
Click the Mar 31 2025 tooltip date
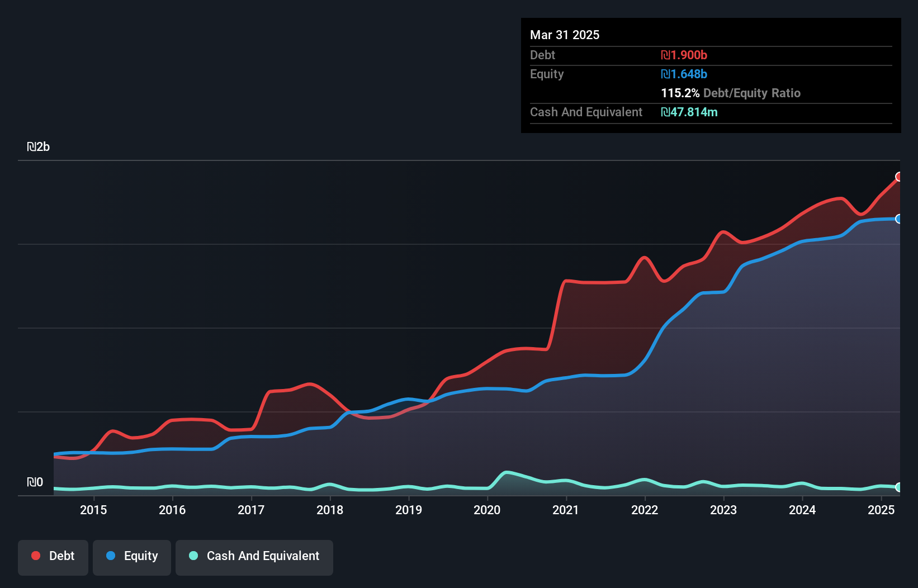pyautogui.click(x=565, y=35)
